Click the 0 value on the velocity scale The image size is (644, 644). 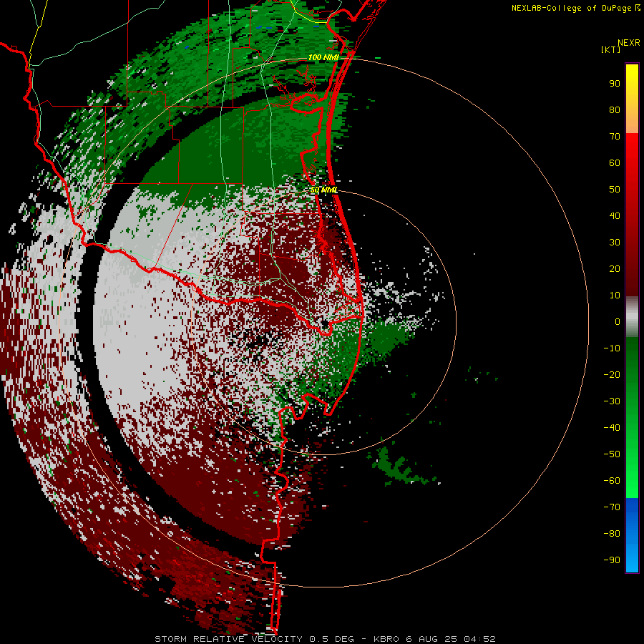(x=618, y=322)
